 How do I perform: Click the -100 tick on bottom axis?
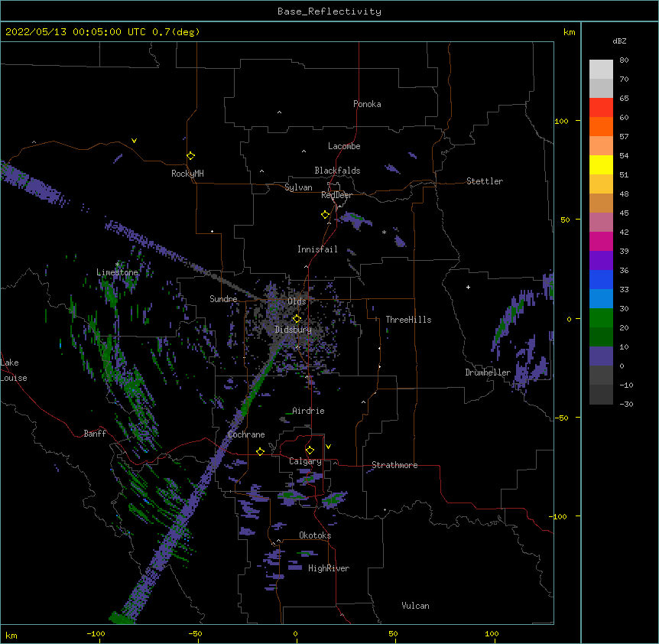pyautogui.click(x=96, y=633)
